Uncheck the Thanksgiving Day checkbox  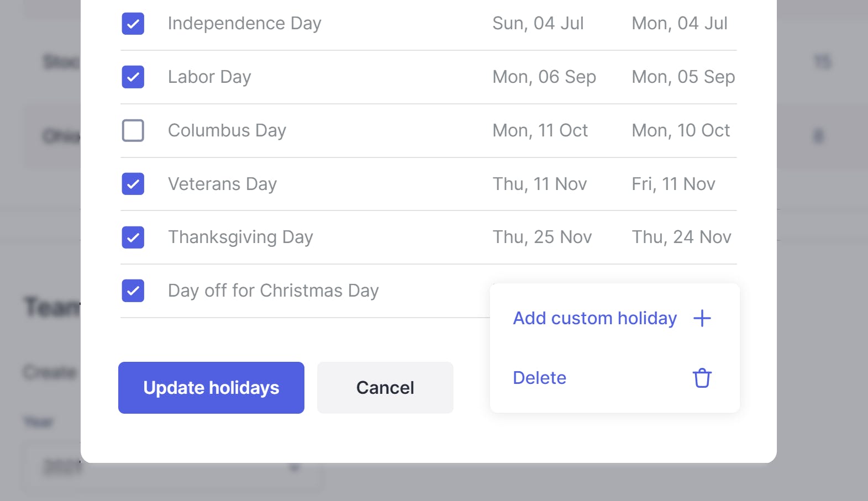(133, 238)
